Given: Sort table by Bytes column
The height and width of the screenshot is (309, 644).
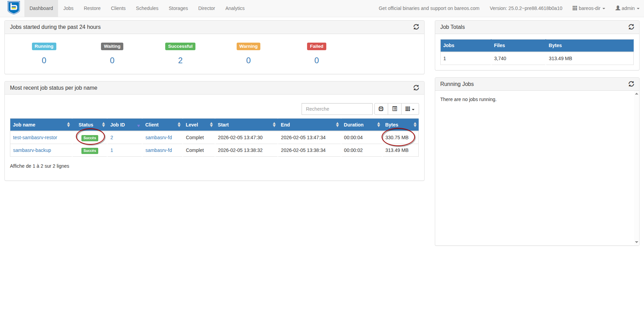Looking at the screenshot, I should click(x=400, y=125).
